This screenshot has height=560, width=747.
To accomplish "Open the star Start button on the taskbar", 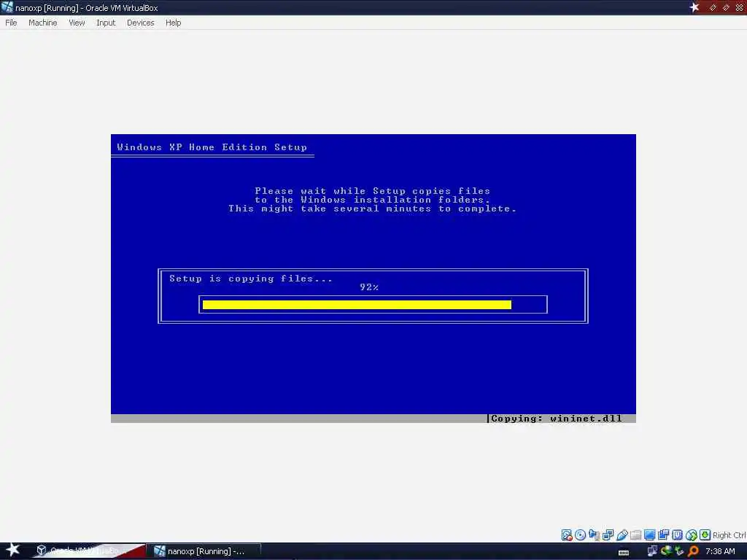I will (12, 550).
